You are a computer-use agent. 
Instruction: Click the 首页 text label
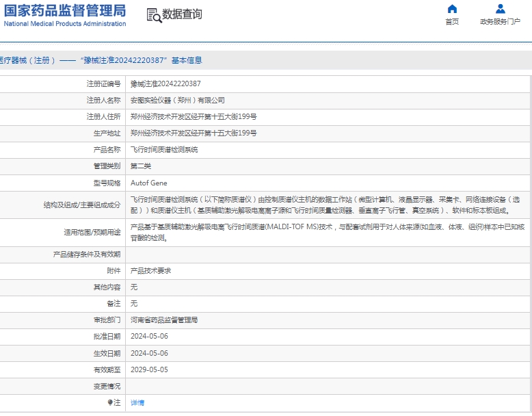coord(452,22)
